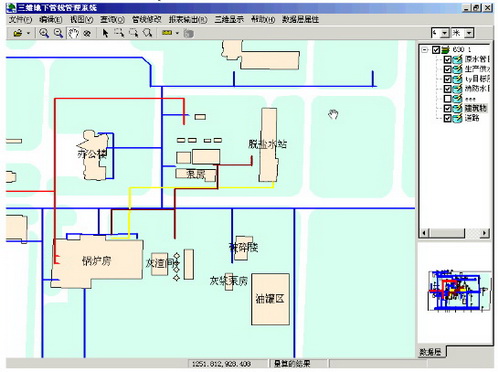This screenshot has width=498, height=372.
Task: Click the full extent view icon
Action: tap(87, 33)
